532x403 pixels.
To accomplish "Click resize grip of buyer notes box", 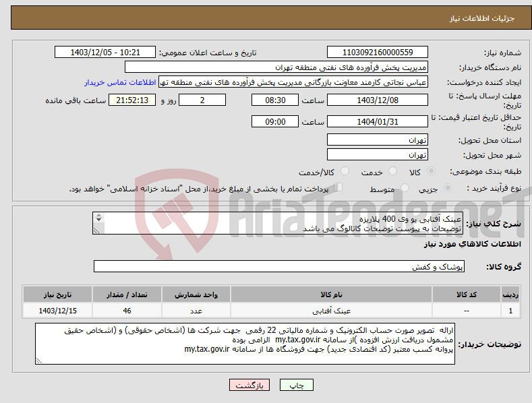I will 39,361.
